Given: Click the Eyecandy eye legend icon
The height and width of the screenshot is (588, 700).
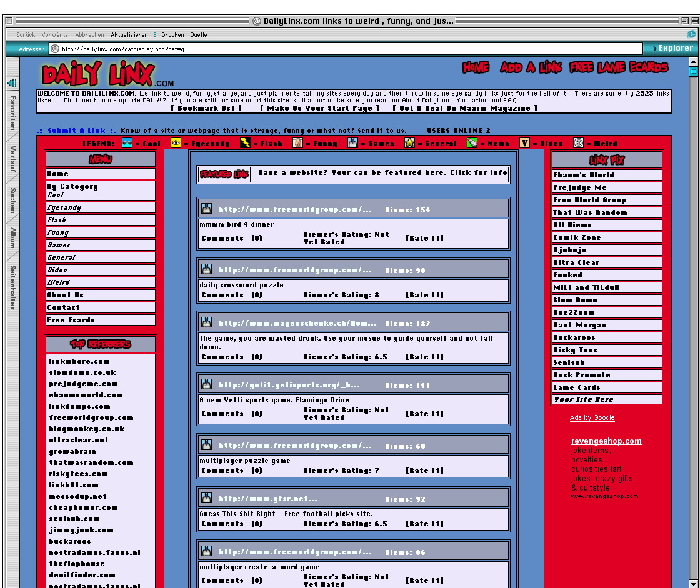Looking at the screenshot, I should coord(176,143).
